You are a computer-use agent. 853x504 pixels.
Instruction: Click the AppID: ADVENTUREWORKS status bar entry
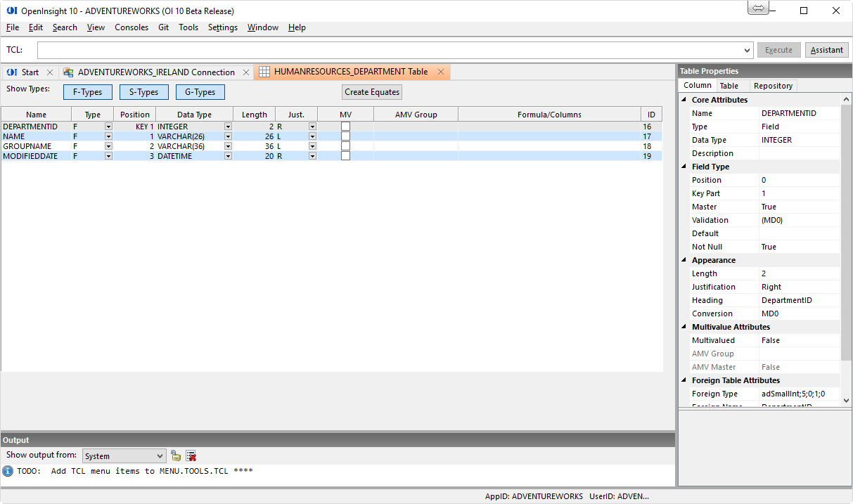[x=534, y=496]
